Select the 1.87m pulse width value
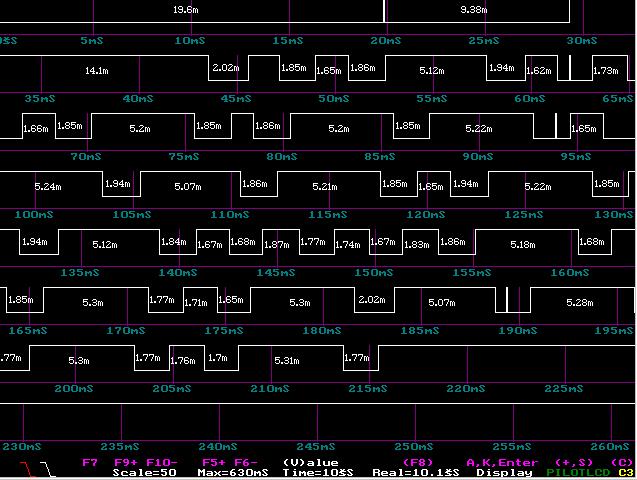The height and width of the screenshot is (480, 637). tap(277, 245)
